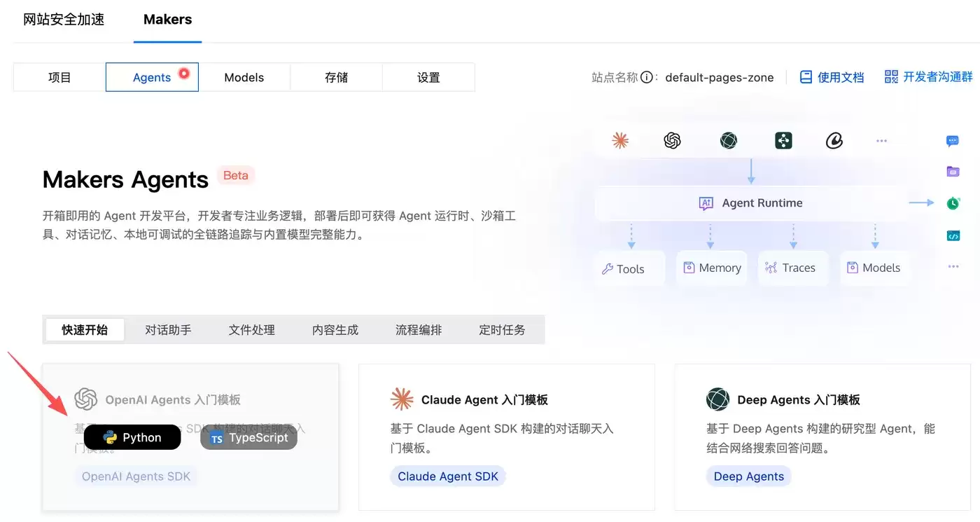
Task: Click the 使用文档 book icon
Action: coord(806,77)
